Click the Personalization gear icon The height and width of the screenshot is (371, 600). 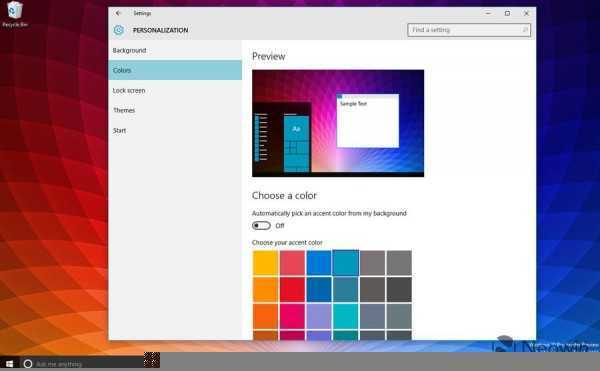119,30
